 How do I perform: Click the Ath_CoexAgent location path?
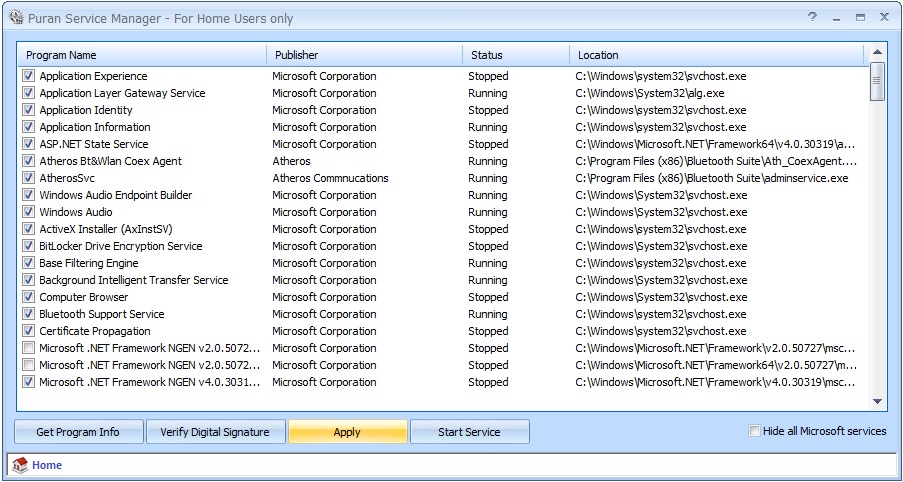pyautogui.click(x=716, y=161)
